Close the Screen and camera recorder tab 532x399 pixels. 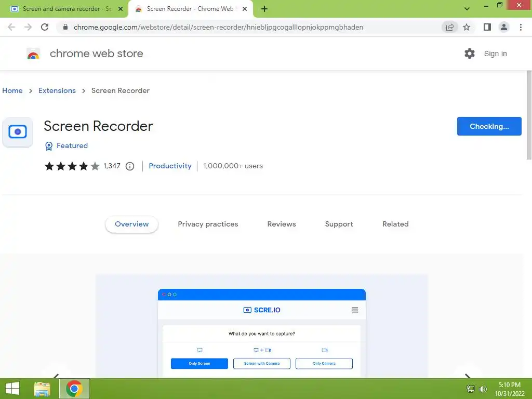point(121,9)
